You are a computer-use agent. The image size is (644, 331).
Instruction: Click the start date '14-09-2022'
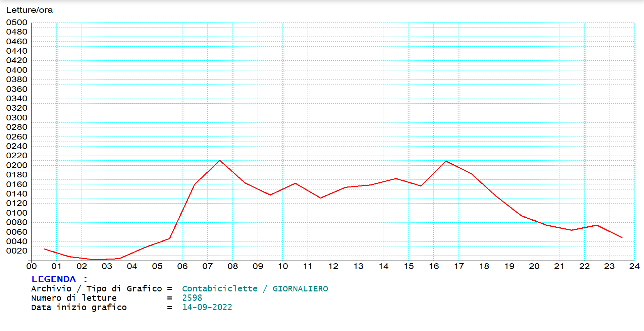click(207, 307)
